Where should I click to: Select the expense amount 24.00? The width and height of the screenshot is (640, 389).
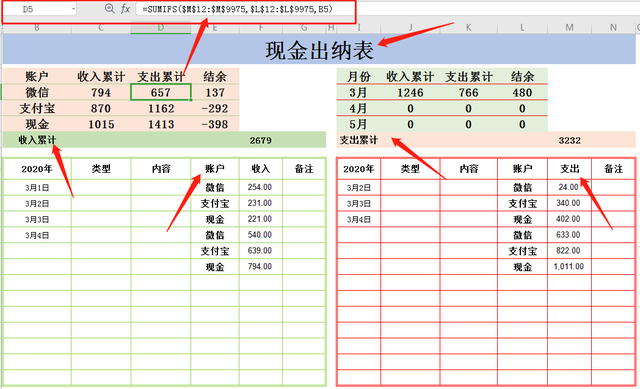coord(569,187)
